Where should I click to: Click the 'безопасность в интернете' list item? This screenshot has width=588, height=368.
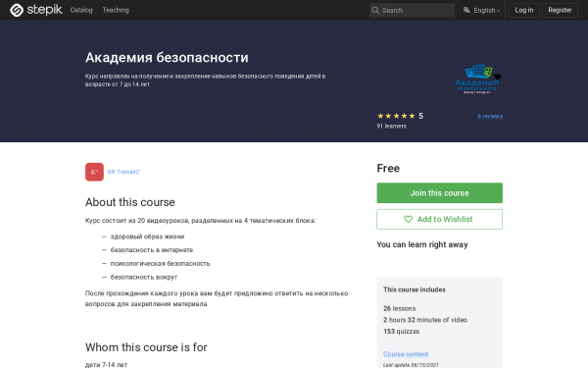152,250
